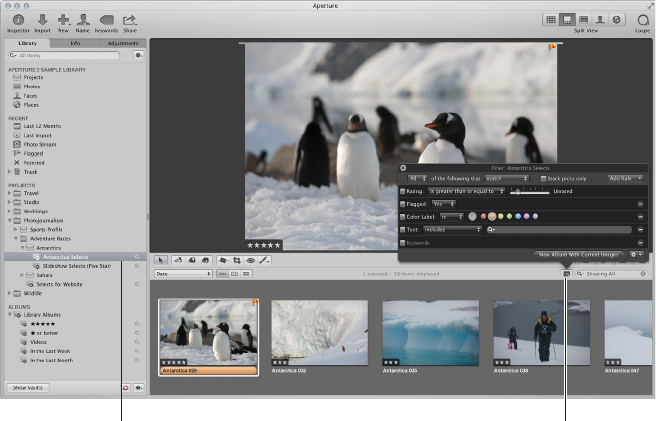Click the Filter HUD button beside search field

pyautogui.click(x=567, y=273)
